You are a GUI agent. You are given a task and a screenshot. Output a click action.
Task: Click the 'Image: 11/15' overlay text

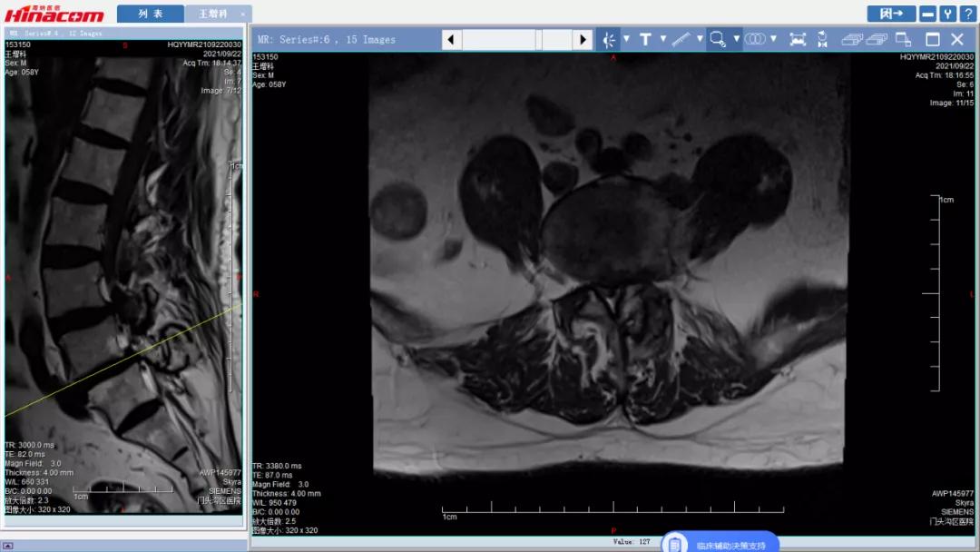tap(951, 103)
